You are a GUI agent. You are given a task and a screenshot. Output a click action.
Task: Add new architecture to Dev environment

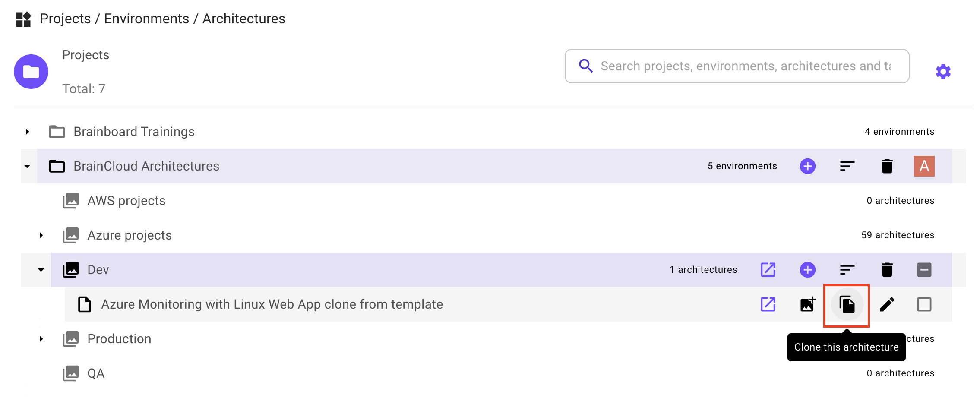point(807,270)
